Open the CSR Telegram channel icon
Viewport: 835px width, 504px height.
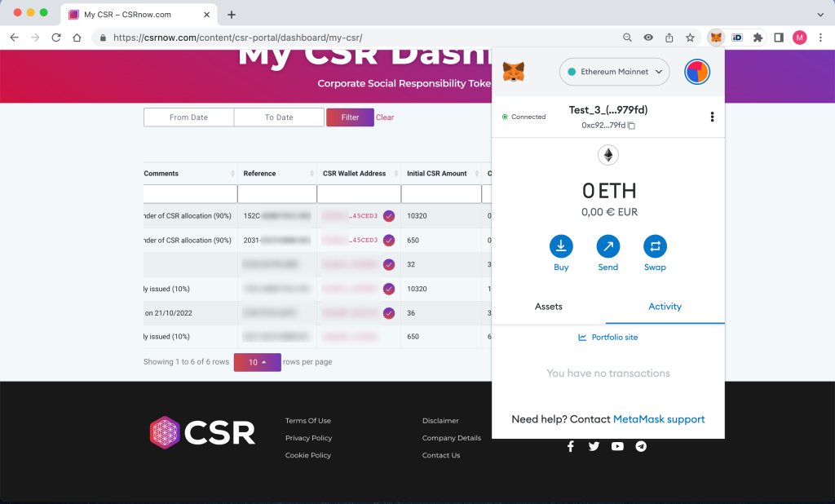click(641, 446)
